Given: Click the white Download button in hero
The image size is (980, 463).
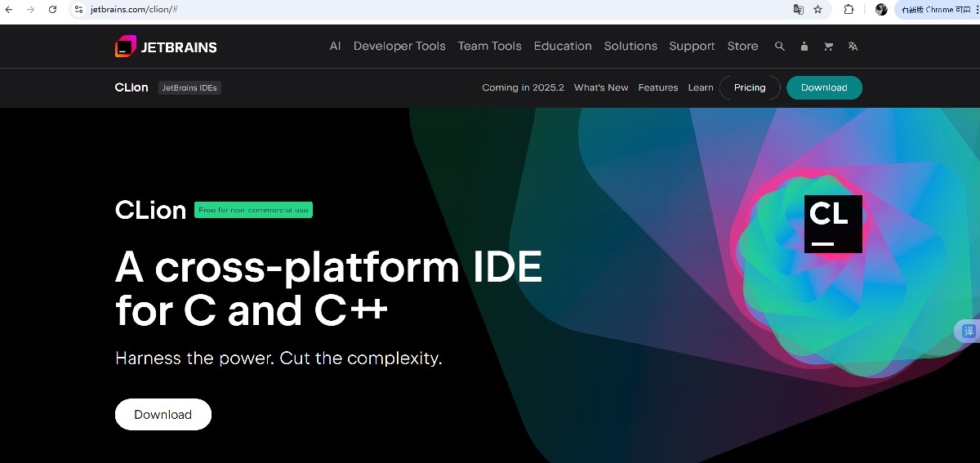Looking at the screenshot, I should pyautogui.click(x=163, y=414).
